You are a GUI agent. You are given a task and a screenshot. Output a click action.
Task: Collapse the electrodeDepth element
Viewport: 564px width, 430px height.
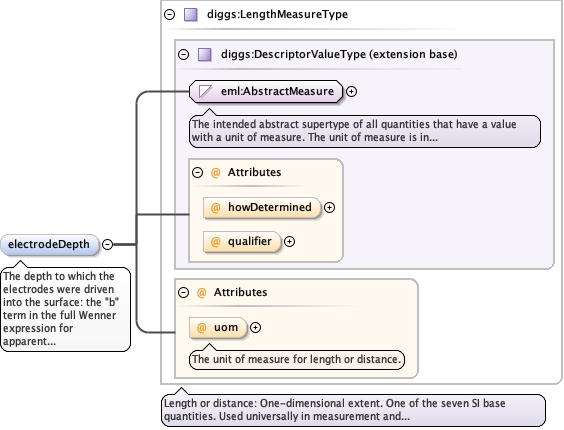click(107, 244)
